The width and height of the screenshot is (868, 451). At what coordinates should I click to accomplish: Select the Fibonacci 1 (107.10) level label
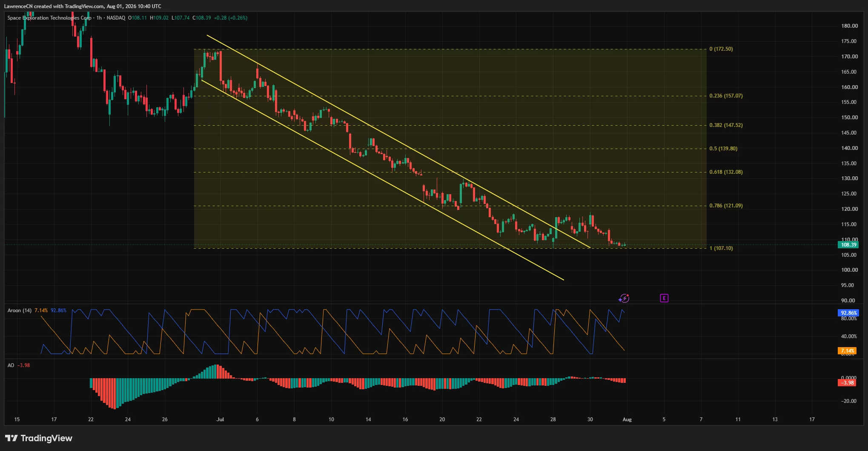[721, 248]
